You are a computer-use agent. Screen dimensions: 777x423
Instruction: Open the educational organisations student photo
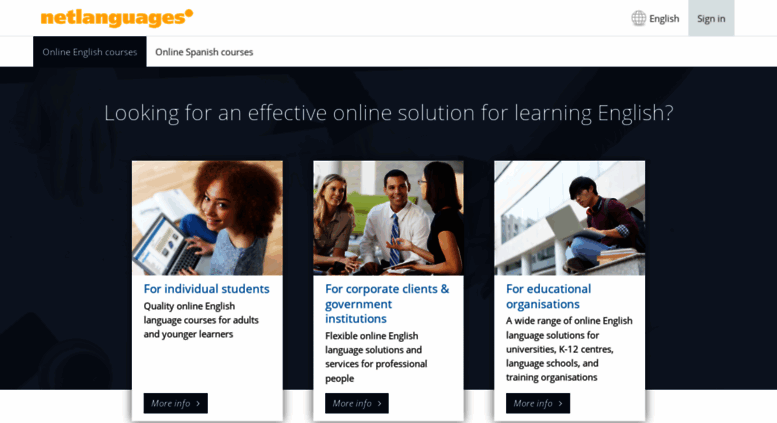coord(569,218)
